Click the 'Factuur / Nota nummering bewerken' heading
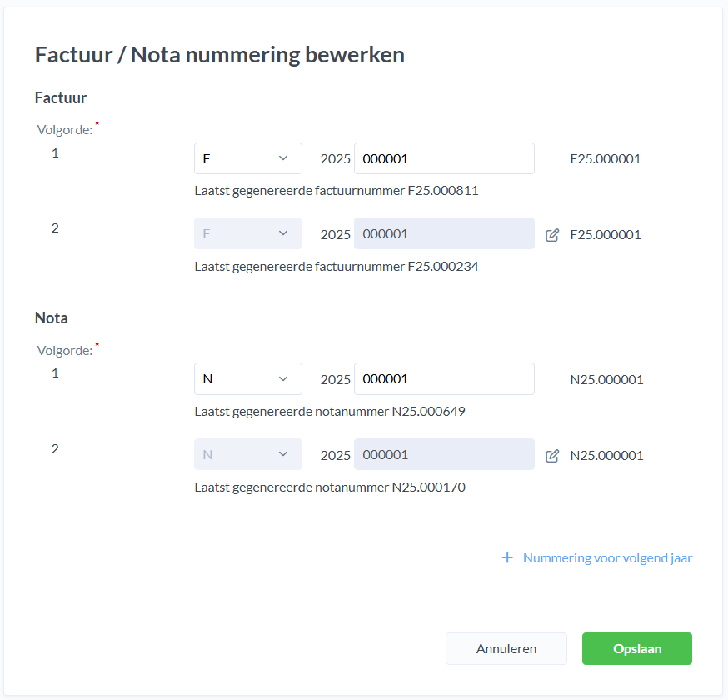Image resolution: width=728 pixels, height=700 pixels. [220, 55]
